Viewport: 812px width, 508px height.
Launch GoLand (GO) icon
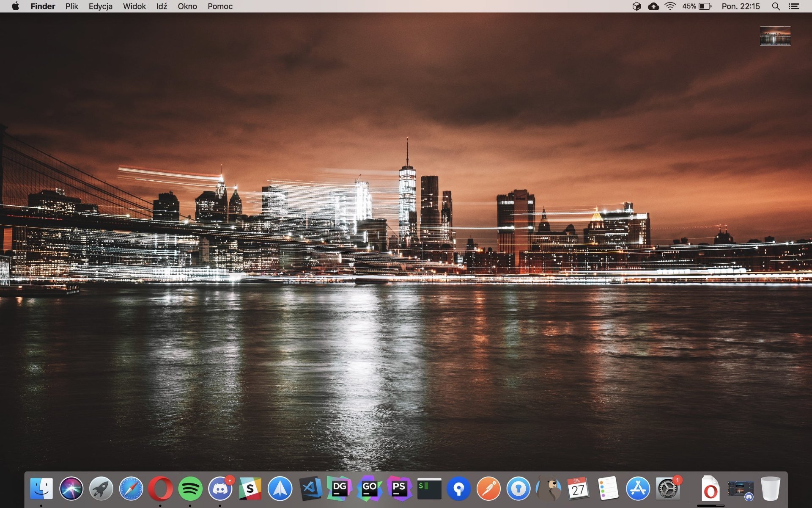point(369,489)
